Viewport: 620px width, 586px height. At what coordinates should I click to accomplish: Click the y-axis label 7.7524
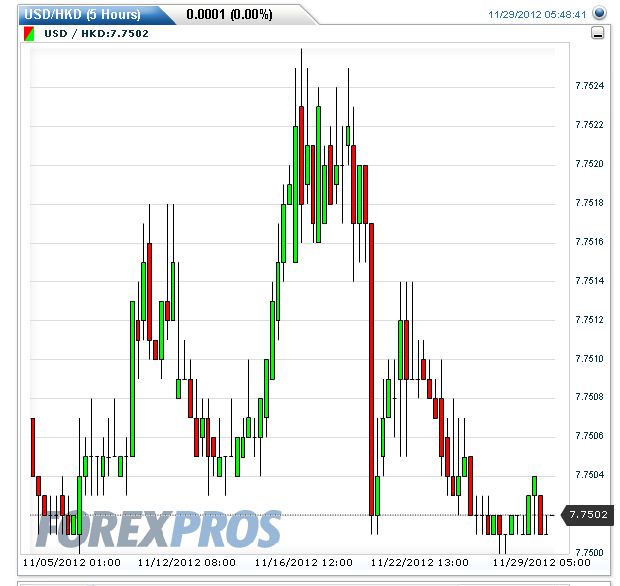point(590,86)
